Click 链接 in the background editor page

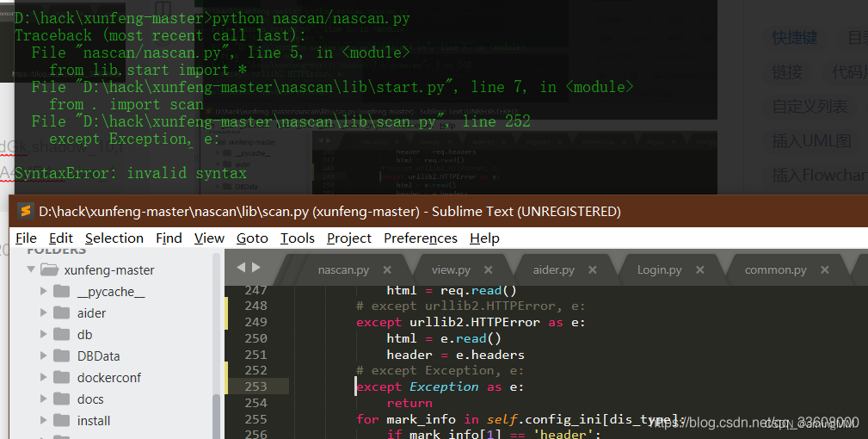787,72
